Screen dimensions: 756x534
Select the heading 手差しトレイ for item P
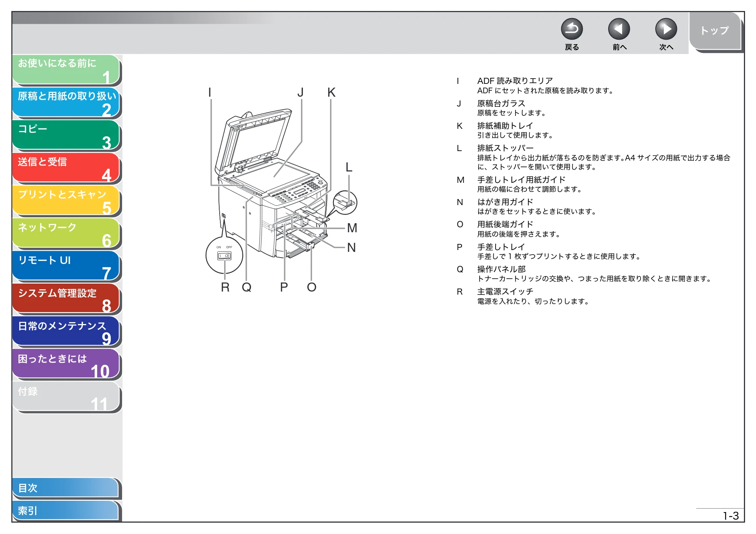coord(501,247)
